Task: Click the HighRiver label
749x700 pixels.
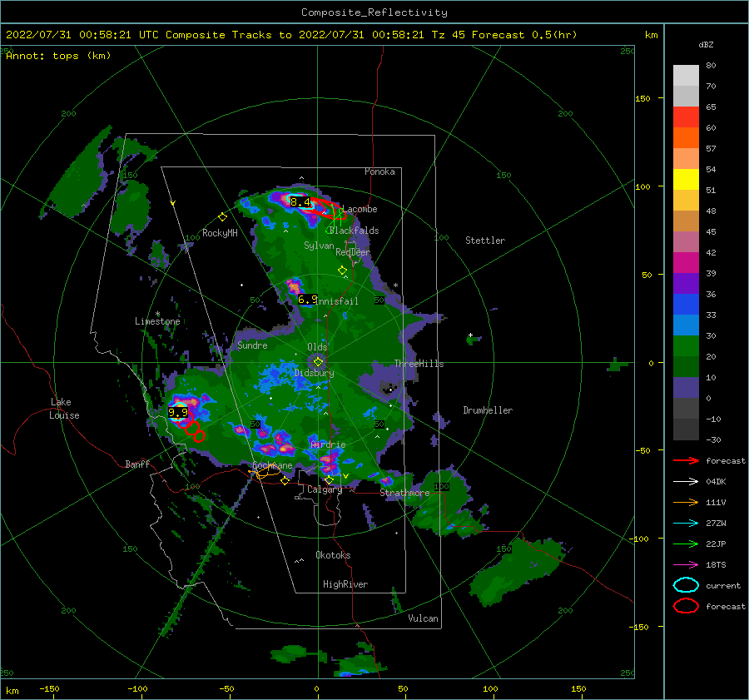Action: point(345,584)
